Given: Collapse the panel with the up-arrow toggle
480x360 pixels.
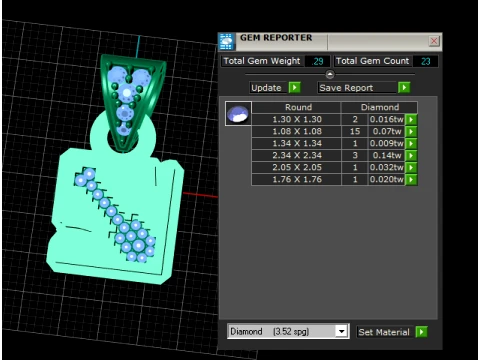Looking at the screenshot, I should coord(330,74).
